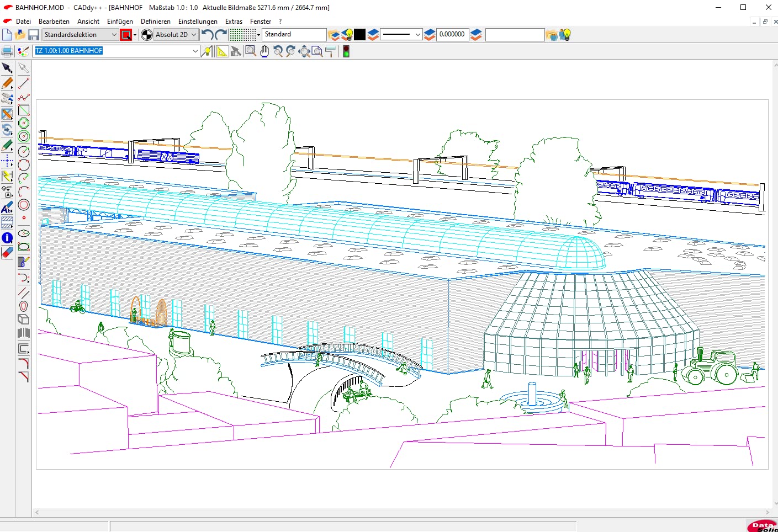The height and width of the screenshot is (532, 778).
Task: Click the Standard layer name field
Action: [294, 34]
